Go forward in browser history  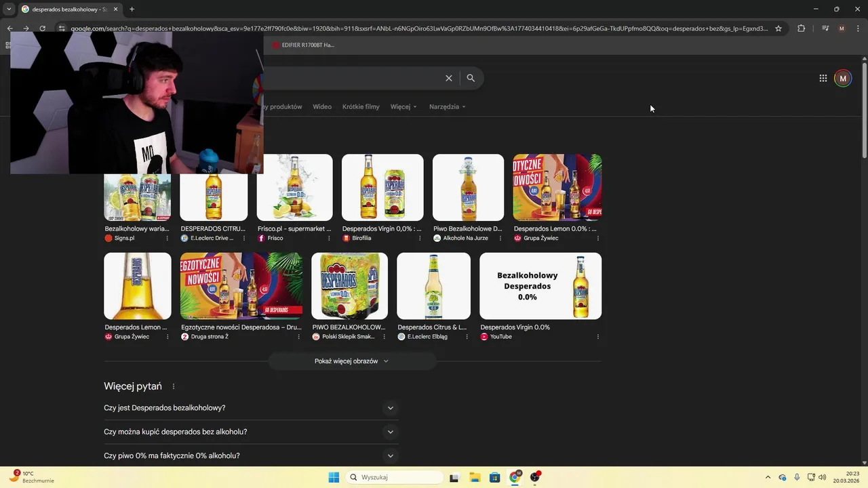click(x=26, y=28)
